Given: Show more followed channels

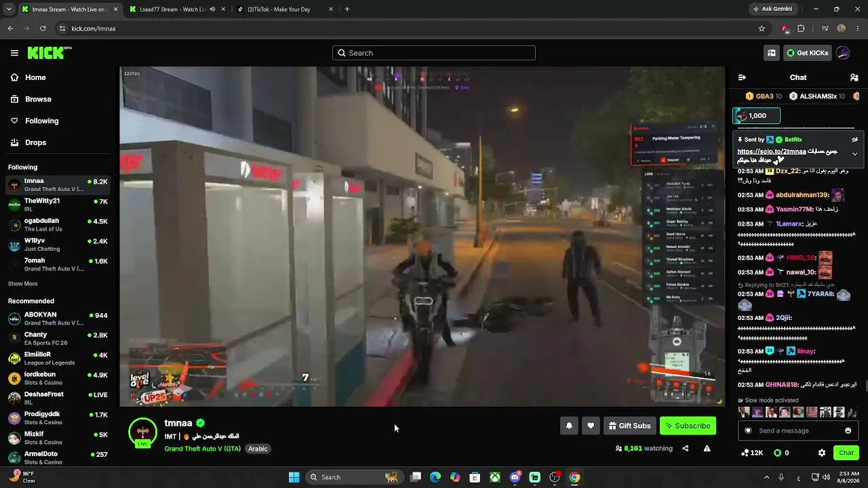Looking at the screenshot, I should (23, 283).
